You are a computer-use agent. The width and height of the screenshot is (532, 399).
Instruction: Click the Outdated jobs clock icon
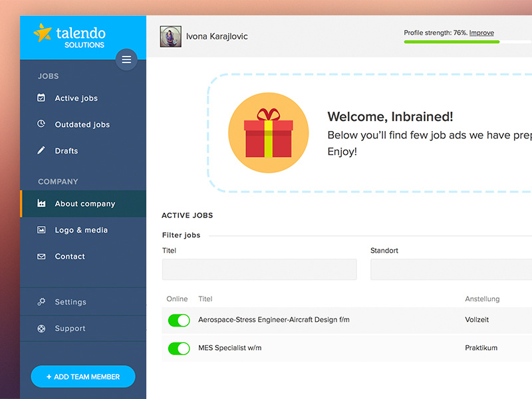(41, 124)
